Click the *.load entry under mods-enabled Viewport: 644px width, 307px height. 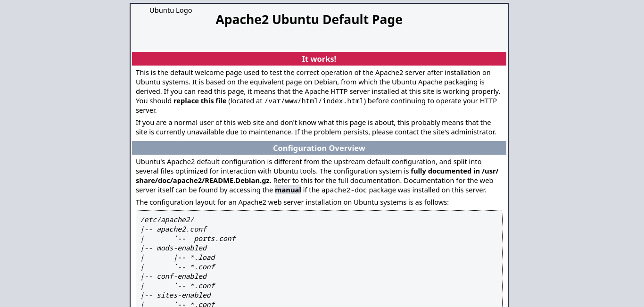(x=202, y=257)
